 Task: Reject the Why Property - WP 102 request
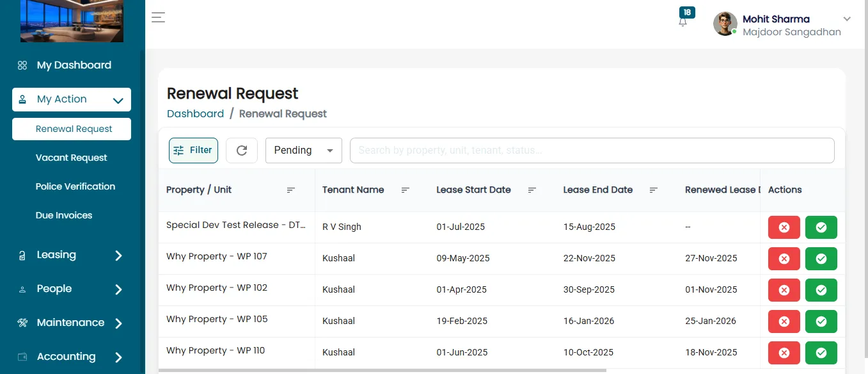[784, 290]
